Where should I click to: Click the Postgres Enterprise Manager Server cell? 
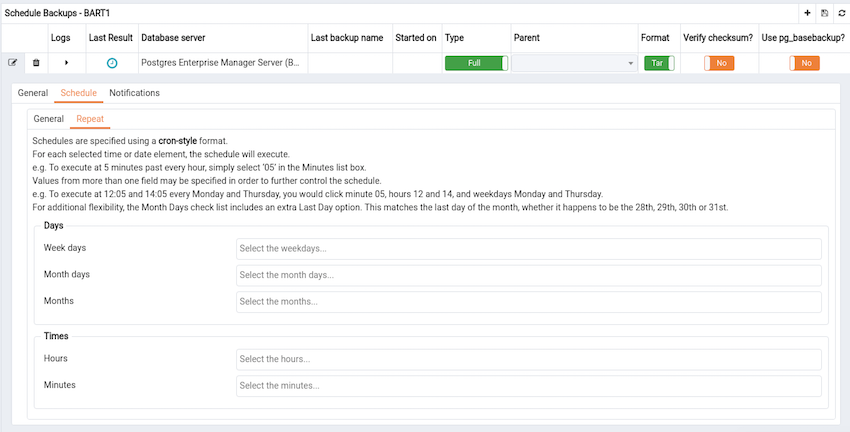tap(221, 63)
